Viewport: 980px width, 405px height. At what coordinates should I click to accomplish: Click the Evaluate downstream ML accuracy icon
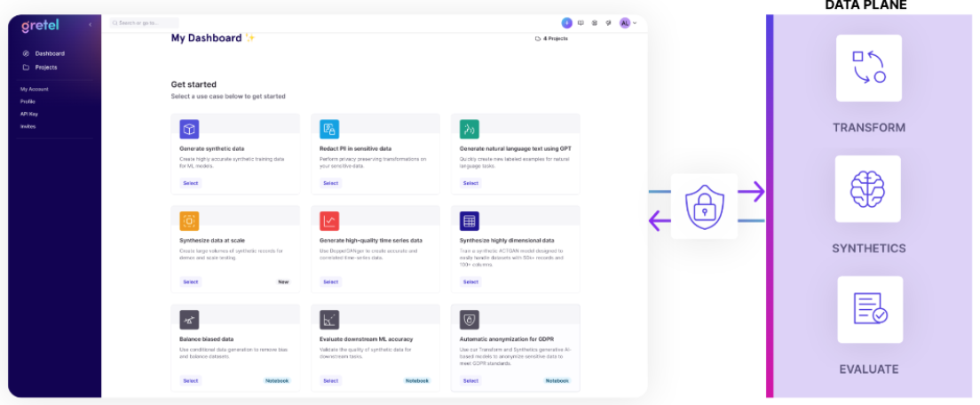tap(329, 320)
